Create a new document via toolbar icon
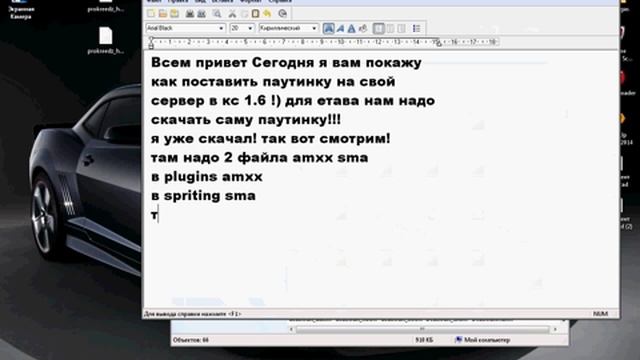This screenshot has height=360, width=640. point(151,13)
